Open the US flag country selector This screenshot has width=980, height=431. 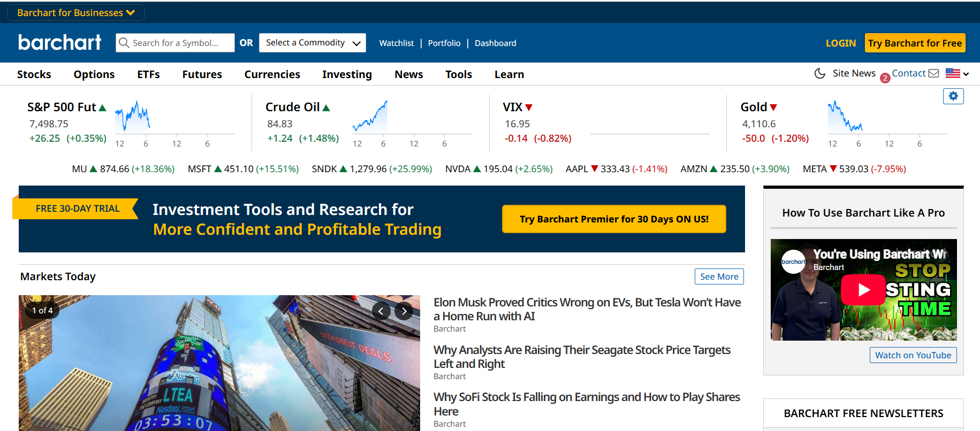click(x=957, y=73)
